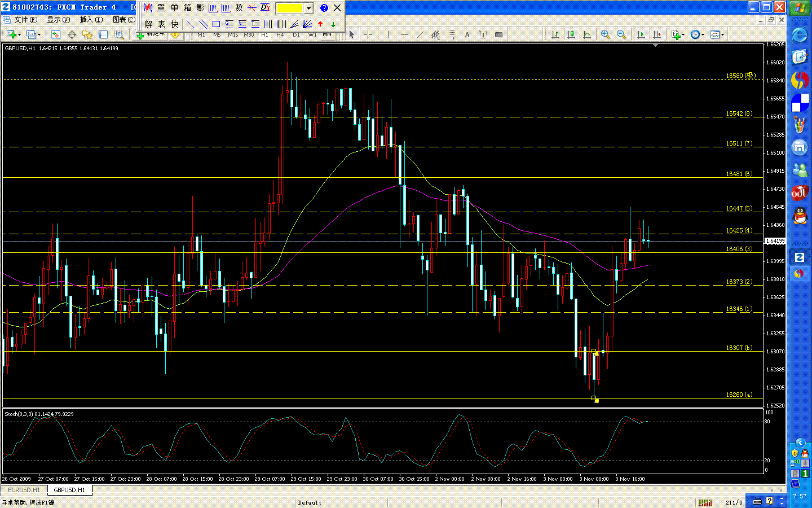Select the trendline drawing tool
This screenshot has height=508, width=812.
coord(420,34)
